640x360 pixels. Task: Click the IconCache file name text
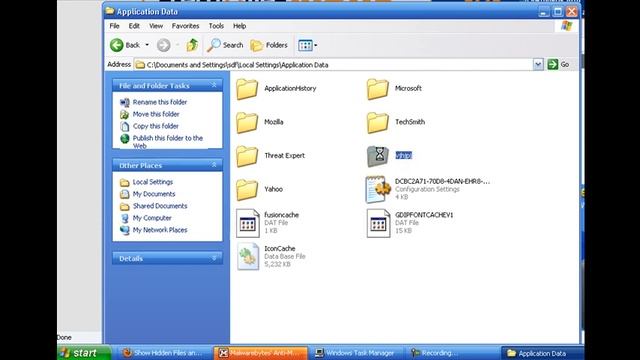[x=280, y=248]
